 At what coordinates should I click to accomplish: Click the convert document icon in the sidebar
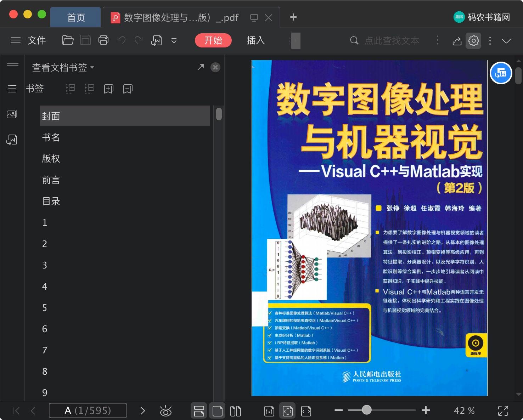pyautogui.click(x=12, y=140)
